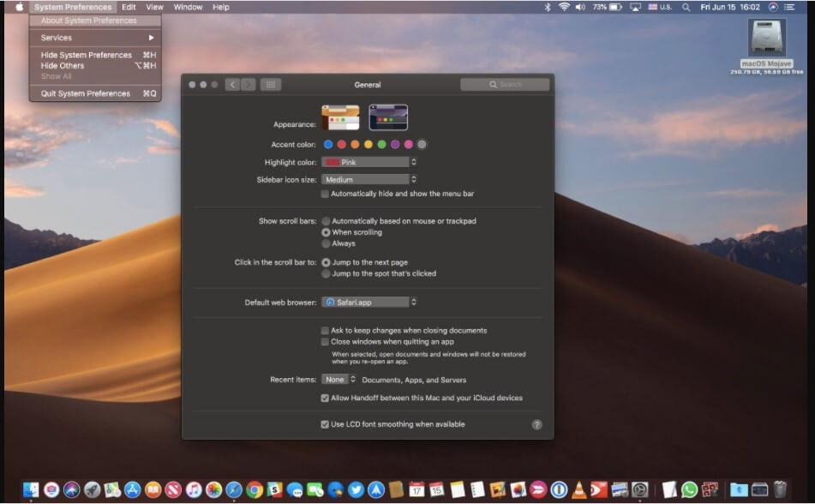Open the Notification Center icon

pos(789,7)
